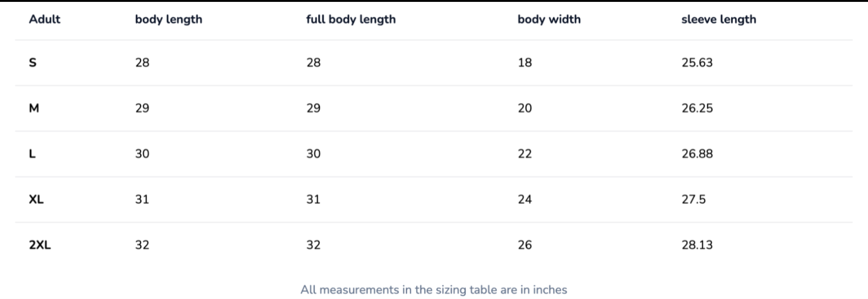Viewport: 868px width, 299px height.
Task: Click the Adult column header
Action: click(45, 19)
